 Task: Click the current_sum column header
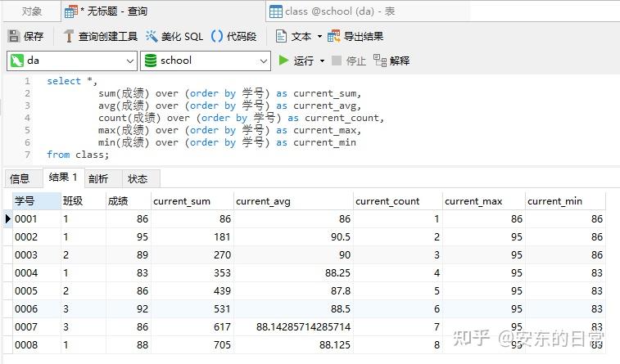click(192, 201)
